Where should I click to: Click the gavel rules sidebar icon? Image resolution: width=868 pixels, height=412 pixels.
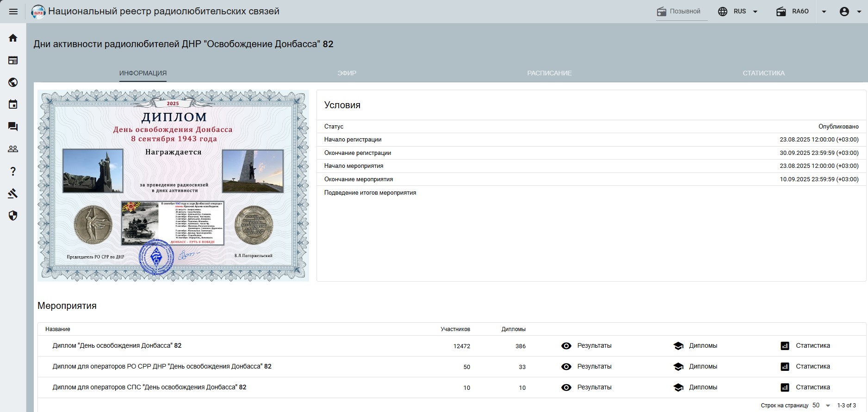pos(13,194)
